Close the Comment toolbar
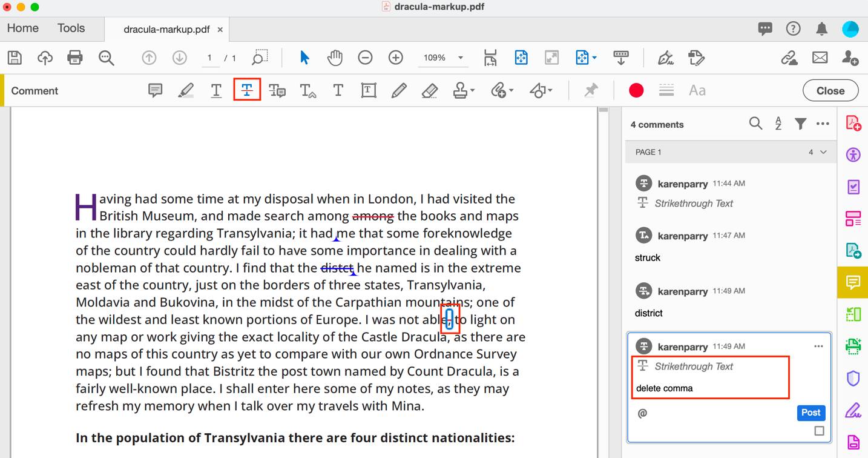The width and height of the screenshot is (868, 458). coord(830,90)
